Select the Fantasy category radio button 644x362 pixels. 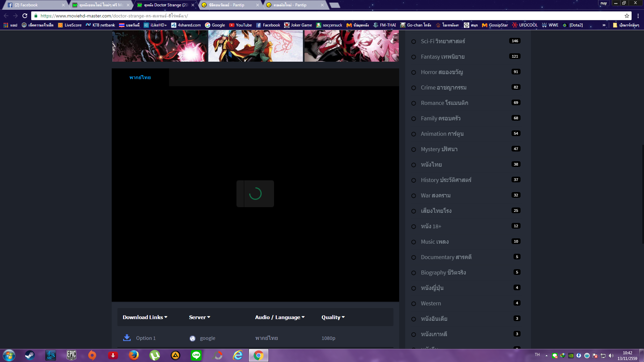coord(414,57)
